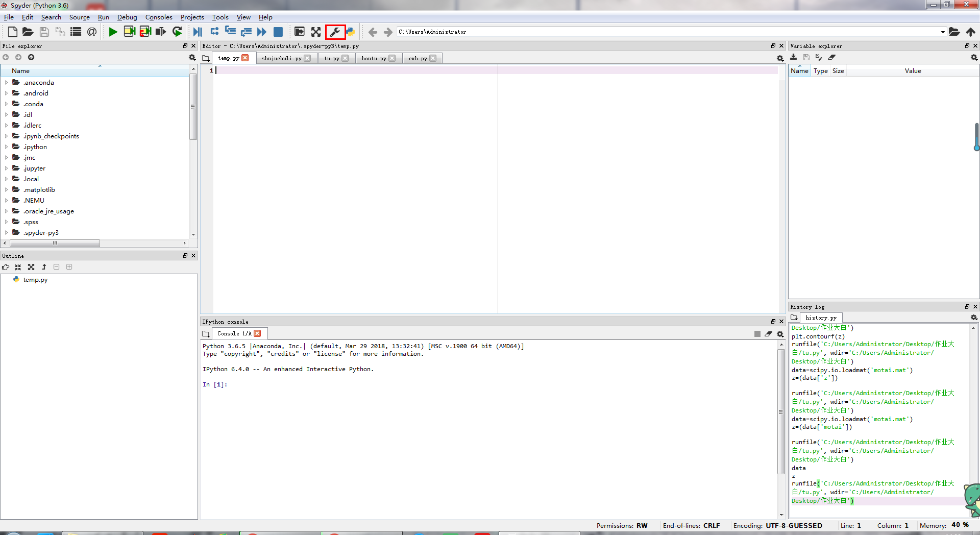Screen dimensions: 980x535
Task: Open the Preferences wrench tool
Action: (335, 32)
